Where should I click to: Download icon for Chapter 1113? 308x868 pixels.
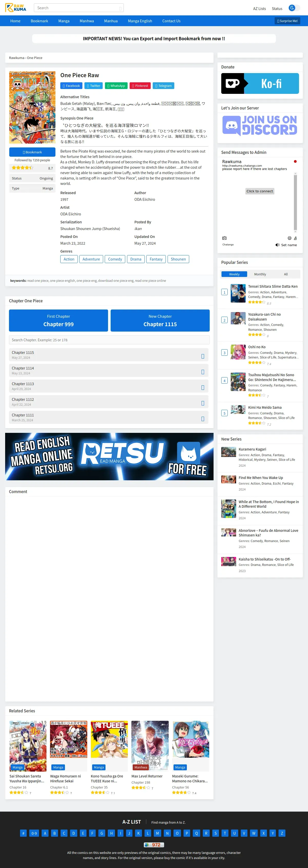tap(203, 387)
